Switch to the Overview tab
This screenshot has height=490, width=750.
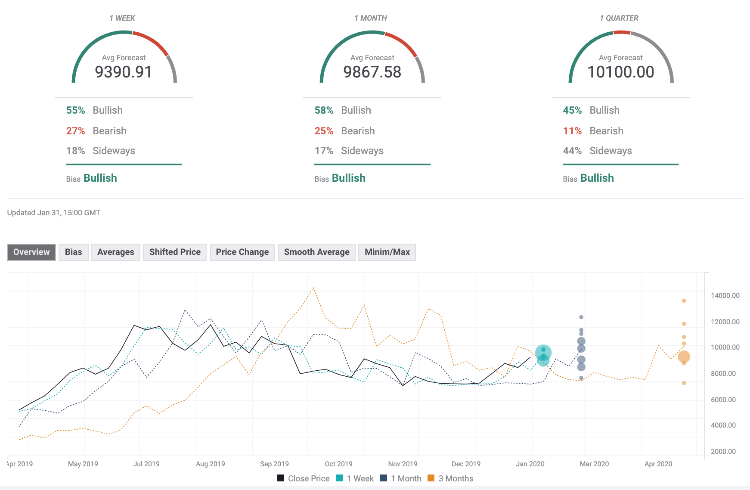click(x=32, y=252)
